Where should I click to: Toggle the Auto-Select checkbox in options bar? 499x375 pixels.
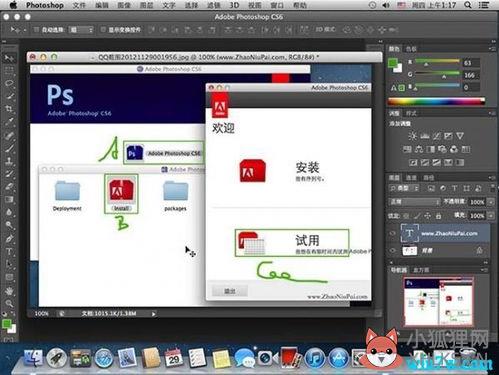click(x=36, y=30)
